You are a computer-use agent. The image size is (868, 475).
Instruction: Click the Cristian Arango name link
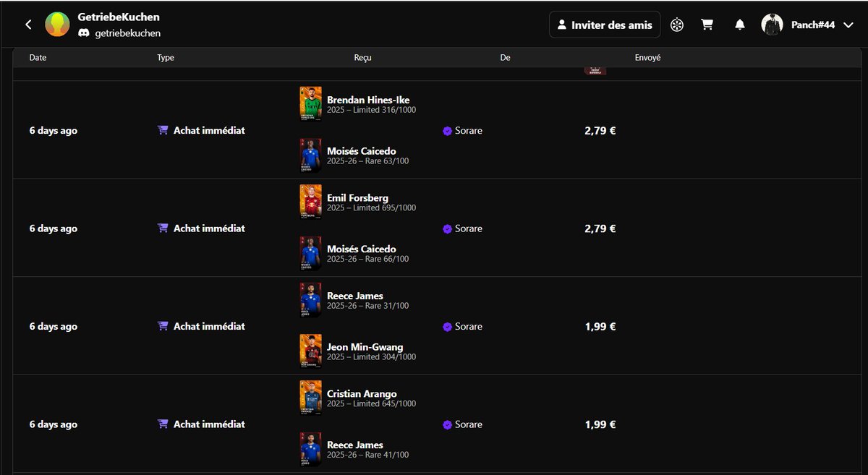(362, 394)
